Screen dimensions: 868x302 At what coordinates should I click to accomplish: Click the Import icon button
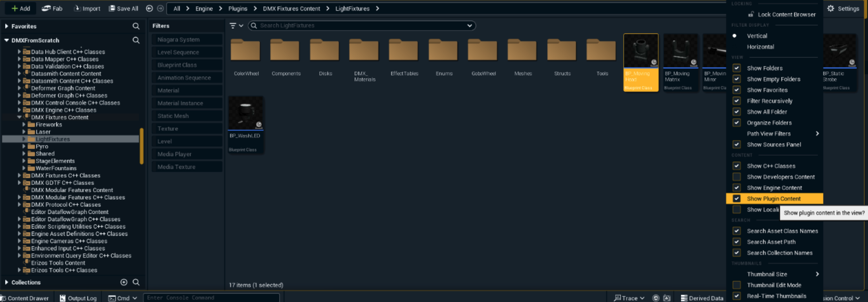pyautogui.click(x=77, y=8)
